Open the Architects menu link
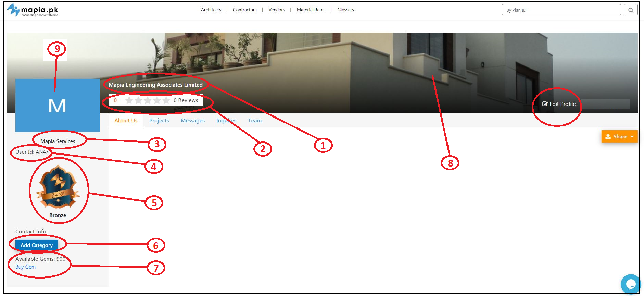This screenshot has width=644, height=296. pos(211,10)
